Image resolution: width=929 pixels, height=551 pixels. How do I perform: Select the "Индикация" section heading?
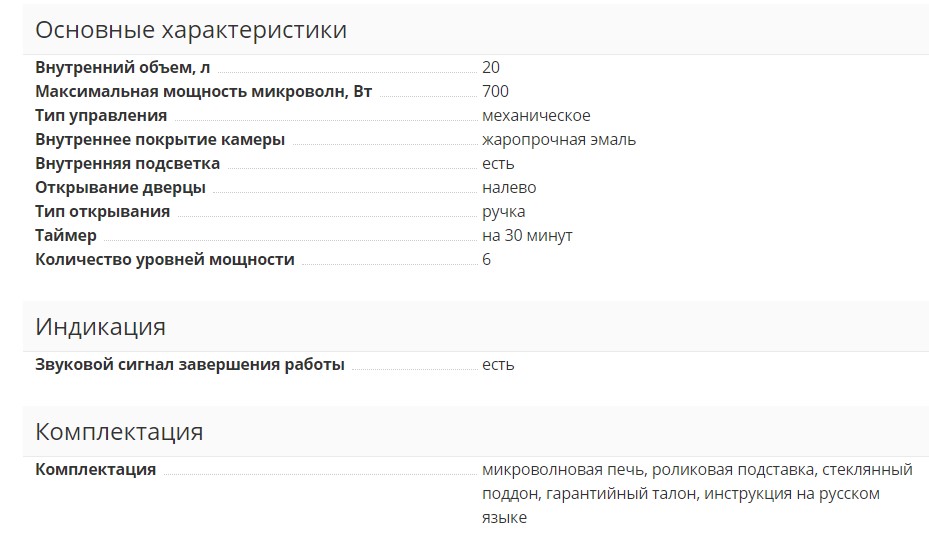(100, 327)
